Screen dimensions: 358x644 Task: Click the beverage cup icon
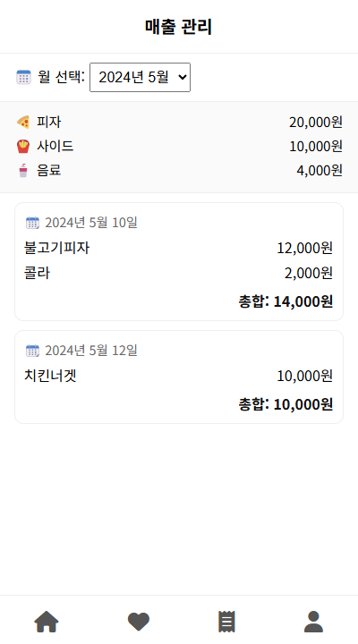point(23,171)
